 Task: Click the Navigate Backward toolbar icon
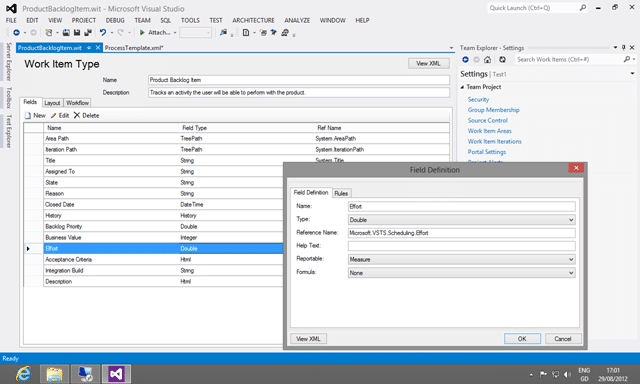(x=16, y=33)
